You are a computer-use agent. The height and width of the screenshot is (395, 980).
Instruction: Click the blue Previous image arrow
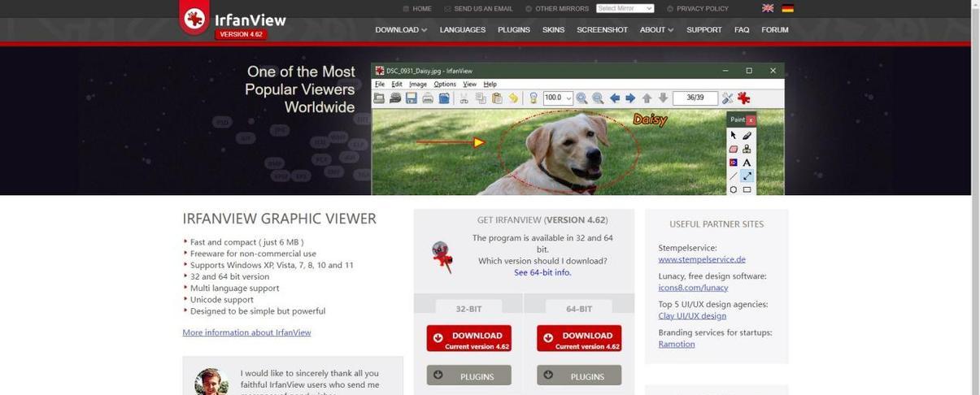point(615,98)
